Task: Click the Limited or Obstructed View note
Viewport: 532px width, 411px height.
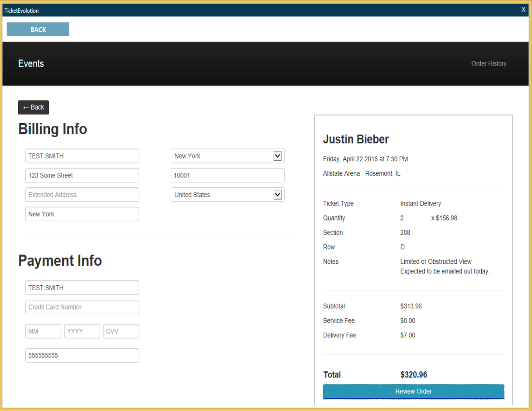Action: tap(435, 262)
